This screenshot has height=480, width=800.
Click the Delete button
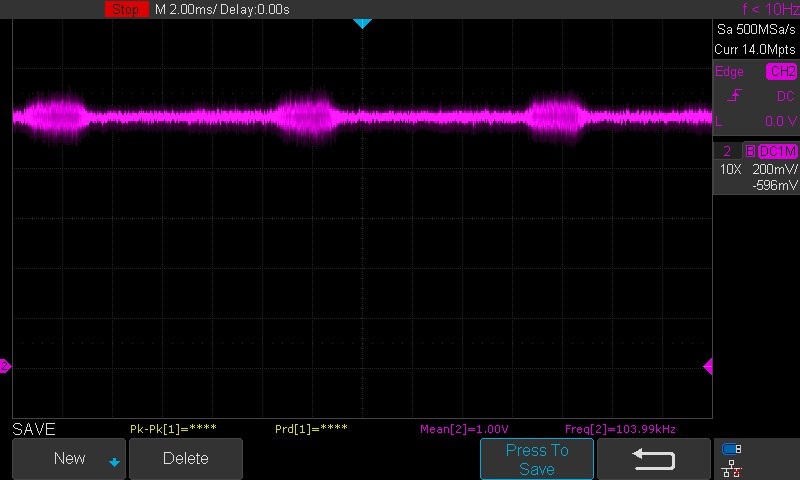click(x=186, y=459)
